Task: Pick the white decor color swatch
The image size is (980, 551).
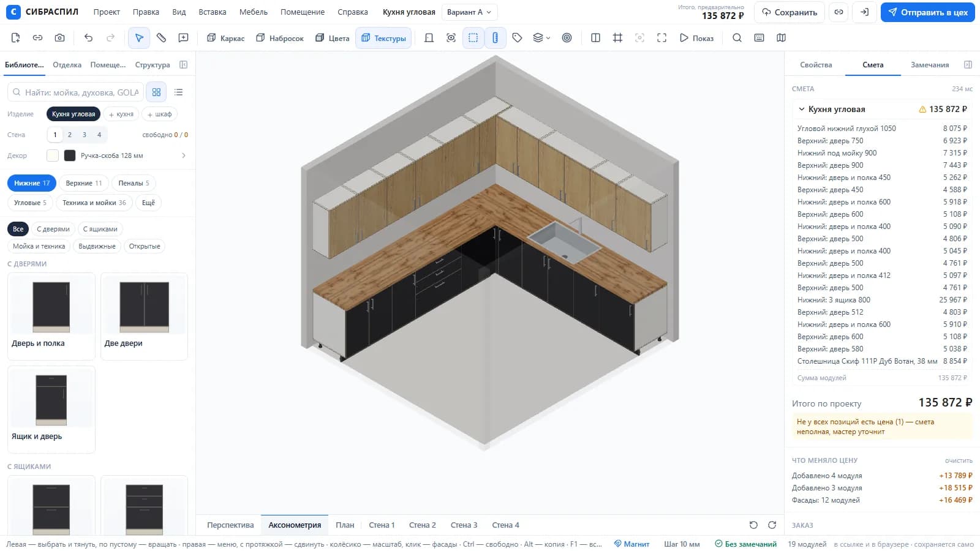Action: point(53,156)
